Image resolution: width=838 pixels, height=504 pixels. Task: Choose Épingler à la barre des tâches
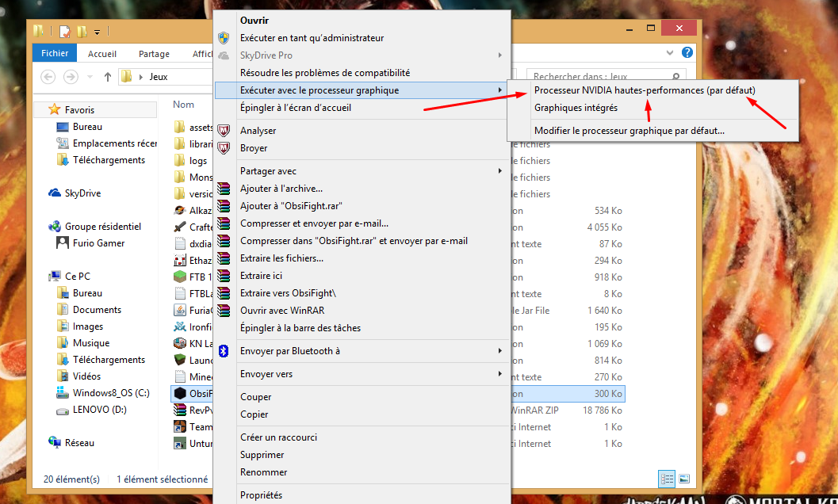300,327
